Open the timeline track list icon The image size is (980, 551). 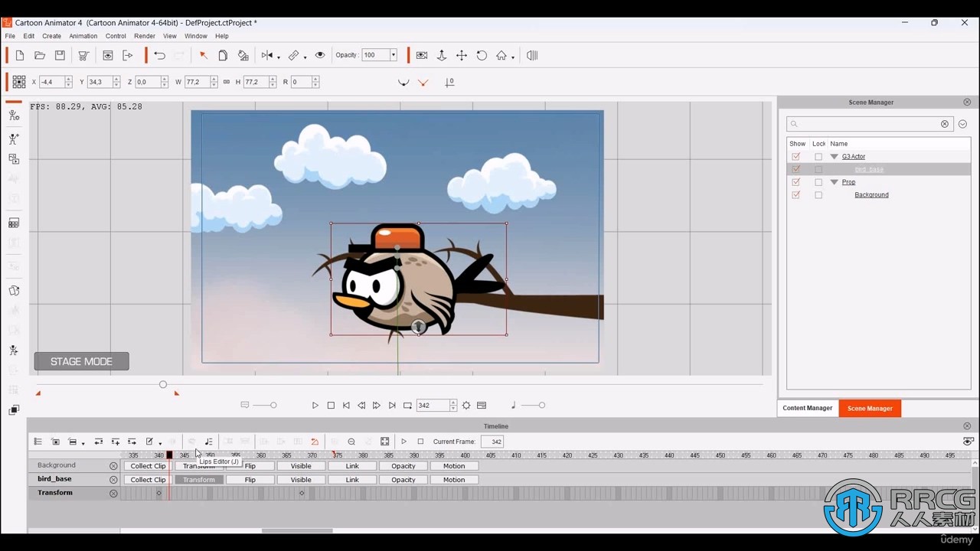point(38,442)
